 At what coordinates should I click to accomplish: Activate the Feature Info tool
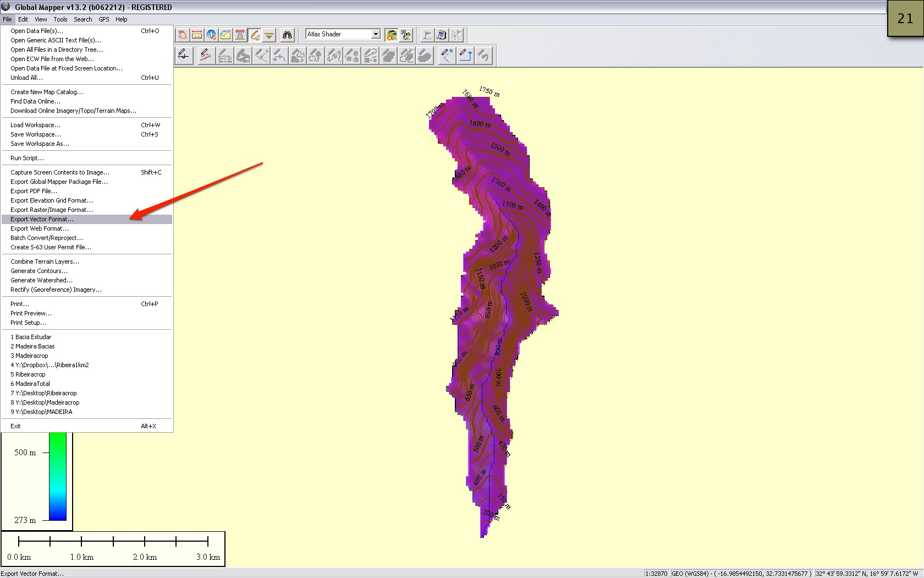click(x=211, y=35)
